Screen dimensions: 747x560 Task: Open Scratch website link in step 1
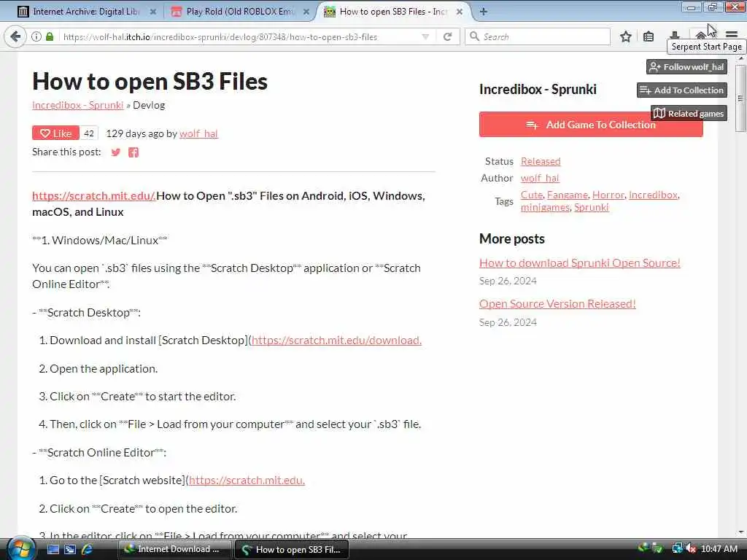coord(247,481)
